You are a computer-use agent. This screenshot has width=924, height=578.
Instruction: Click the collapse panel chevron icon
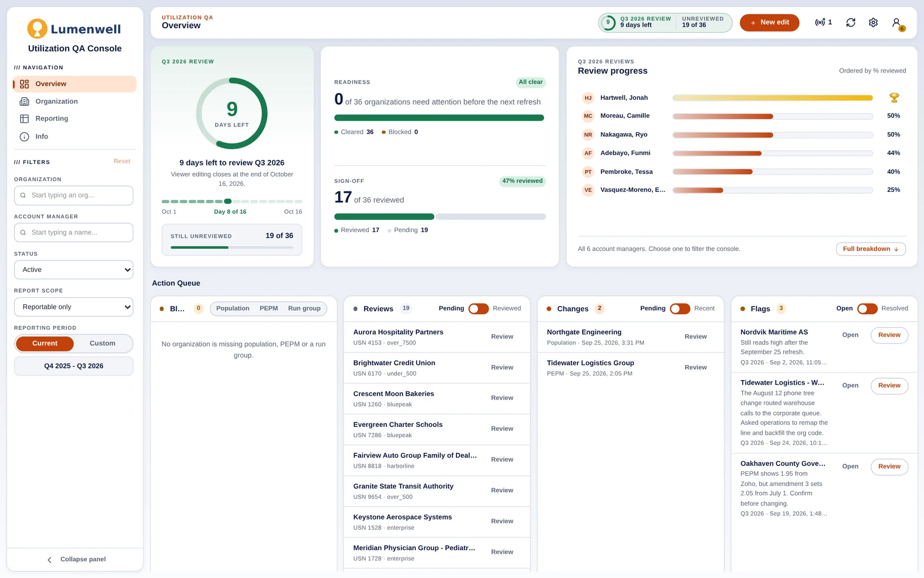coord(49,560)
